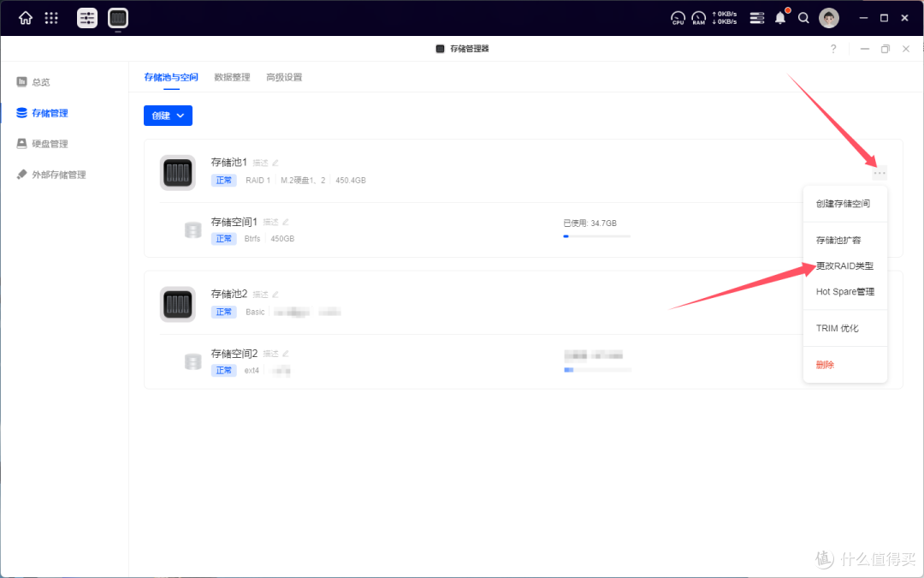Click the 存储池1 title text

(x=228, y=162)
